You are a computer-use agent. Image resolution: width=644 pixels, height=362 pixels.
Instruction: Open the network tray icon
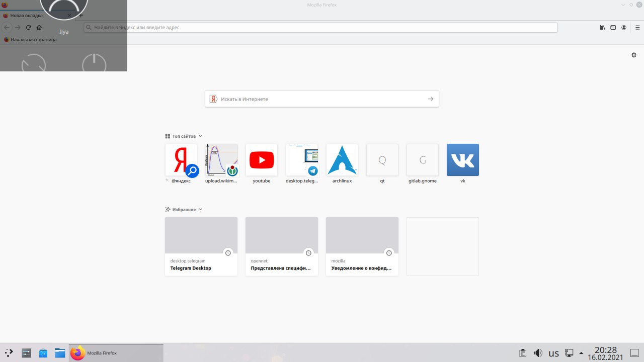coord(569,353)
